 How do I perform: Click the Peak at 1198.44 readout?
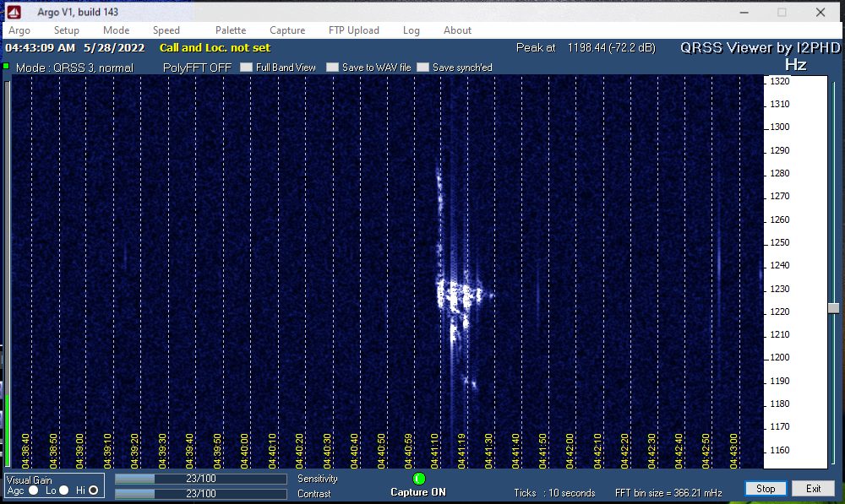click(x=586, y=47)
